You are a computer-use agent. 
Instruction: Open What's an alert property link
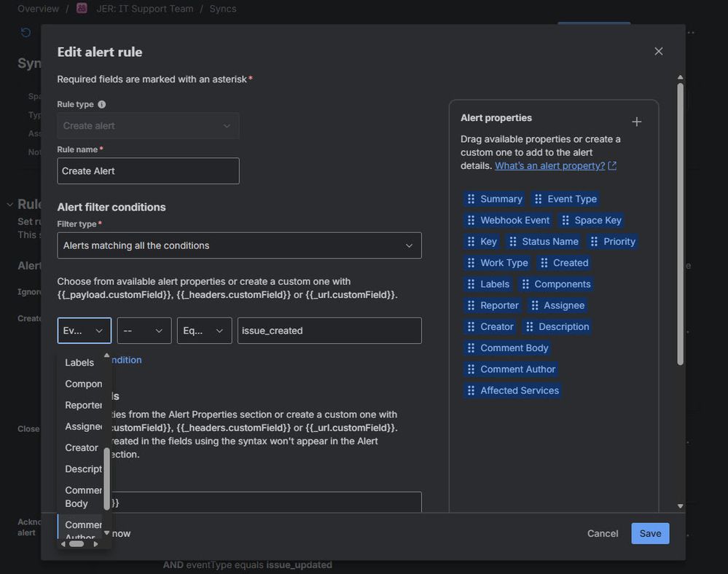pyautogui.click(x=549, y=165)
